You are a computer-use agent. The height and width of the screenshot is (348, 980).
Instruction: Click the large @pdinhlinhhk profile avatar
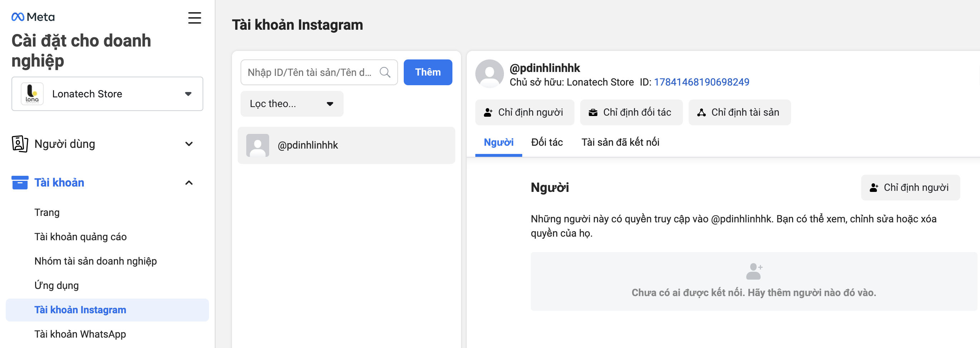(x=489, y=73)
